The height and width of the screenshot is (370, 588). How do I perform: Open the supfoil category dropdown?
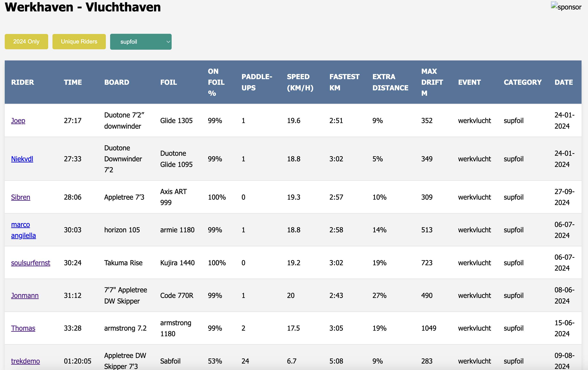tap(141, 42)
